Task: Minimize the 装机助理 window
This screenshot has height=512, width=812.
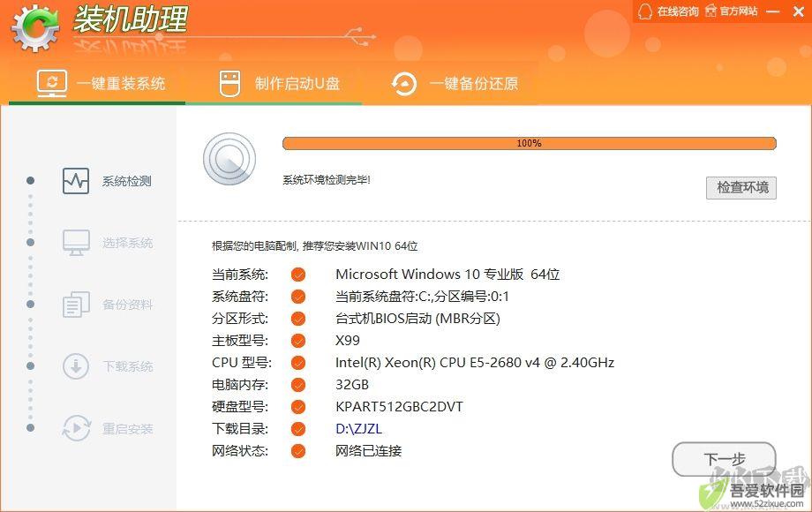Action: (x=772, y=11)
